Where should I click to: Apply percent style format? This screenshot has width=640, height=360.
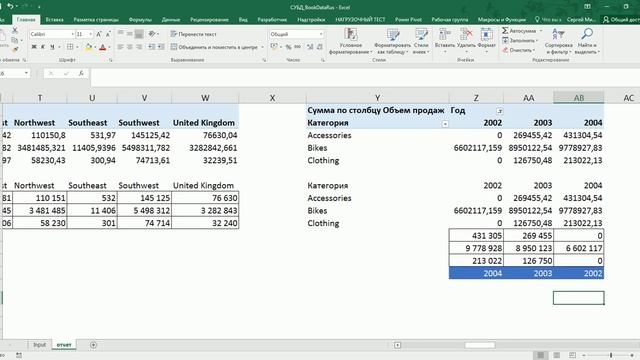coord(289,47)
